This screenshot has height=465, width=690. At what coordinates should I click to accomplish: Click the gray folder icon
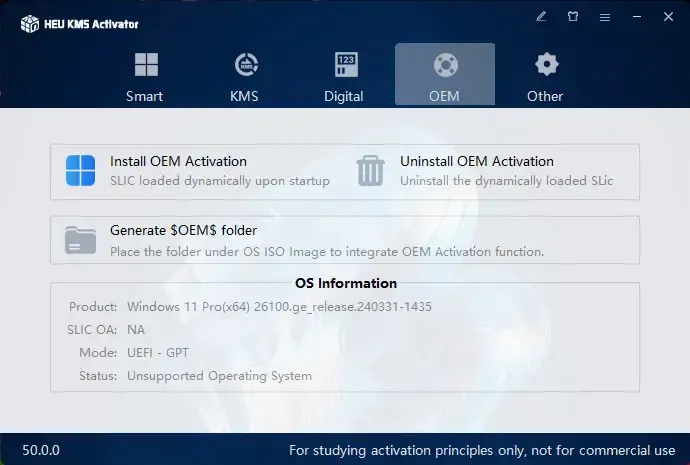[x=81, y=240]
